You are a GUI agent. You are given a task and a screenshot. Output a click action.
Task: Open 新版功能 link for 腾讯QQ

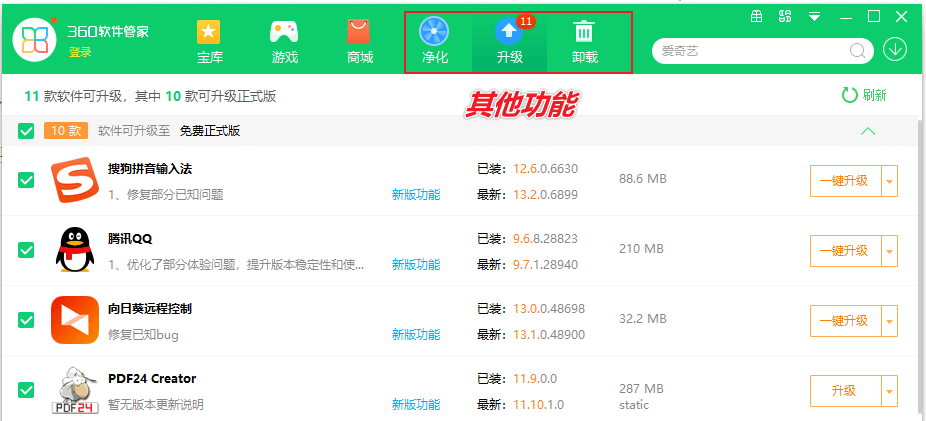coord(416,264)
